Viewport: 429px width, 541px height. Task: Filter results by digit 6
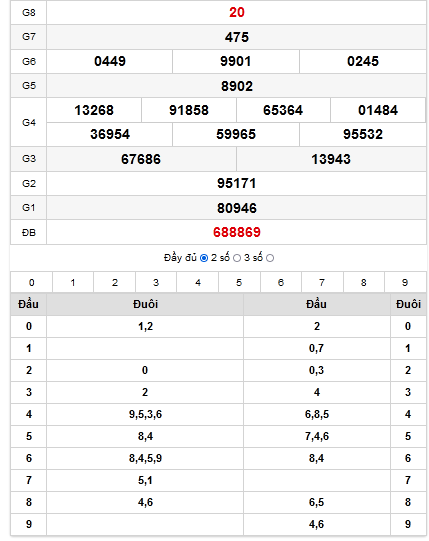(281, 283)
